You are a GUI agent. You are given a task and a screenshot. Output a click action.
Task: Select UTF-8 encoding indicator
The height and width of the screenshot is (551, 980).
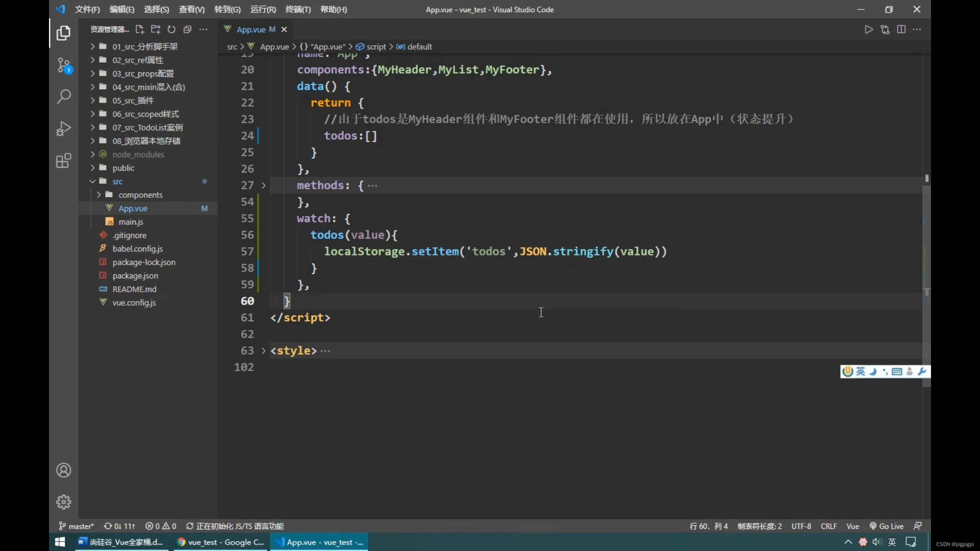point(801,526)
